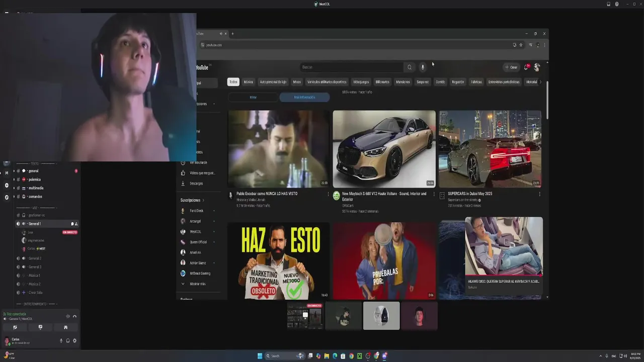This screenshot has height=362, width=644.
Task: Toggle Discord noise suppression icon
Action: (68, 316)
